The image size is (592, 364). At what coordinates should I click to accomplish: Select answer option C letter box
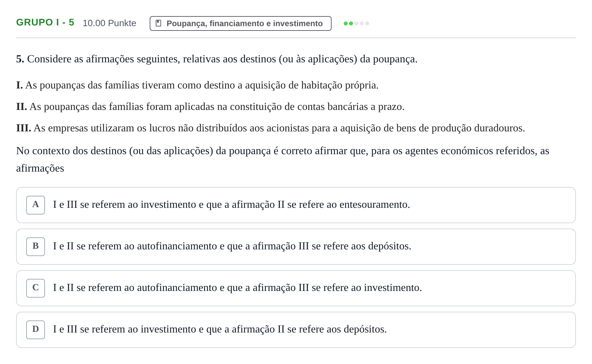36,288
